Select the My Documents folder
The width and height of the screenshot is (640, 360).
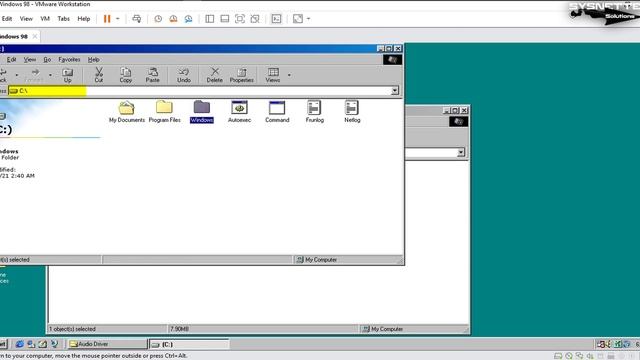pyautogui.click(x=127, y=112)
